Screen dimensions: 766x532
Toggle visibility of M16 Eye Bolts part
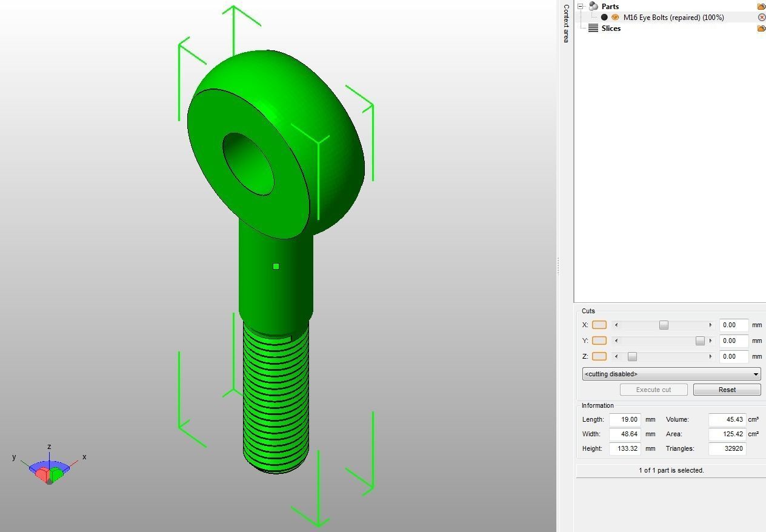(615, 17)
